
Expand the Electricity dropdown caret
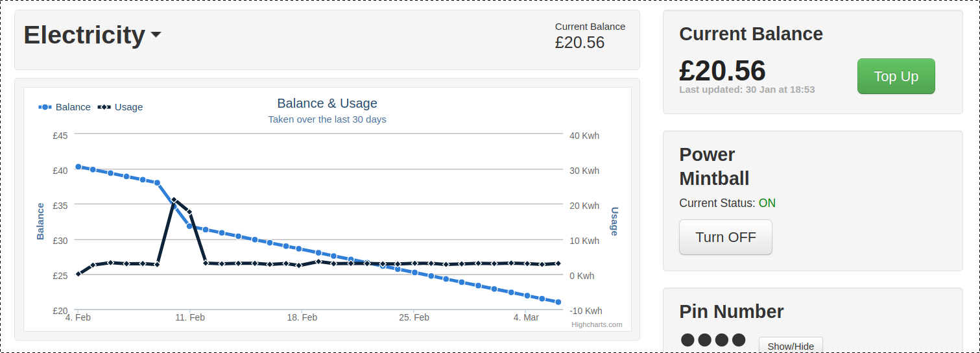point(156,35)
